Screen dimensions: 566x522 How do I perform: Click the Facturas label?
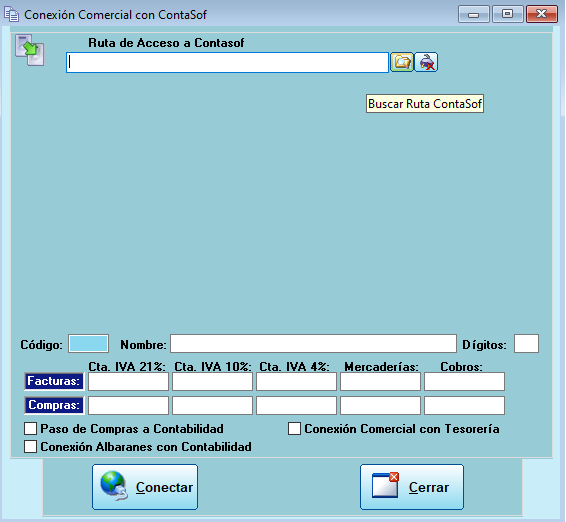(x=54, y=382)
